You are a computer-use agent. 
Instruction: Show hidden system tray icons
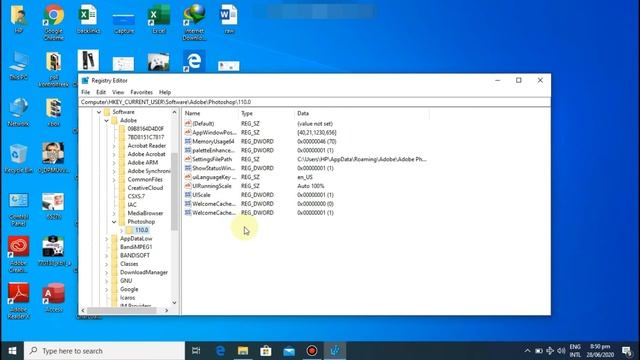527,351
